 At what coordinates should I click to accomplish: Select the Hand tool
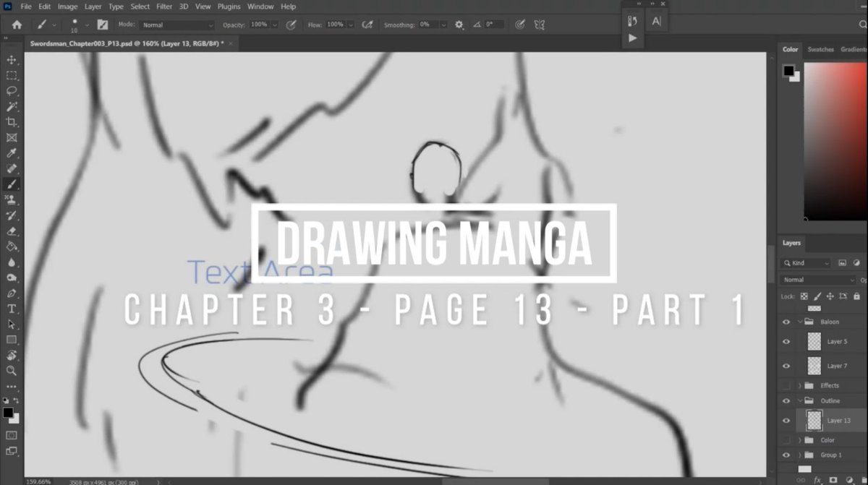pyautogui.click(x=12, y=356)
